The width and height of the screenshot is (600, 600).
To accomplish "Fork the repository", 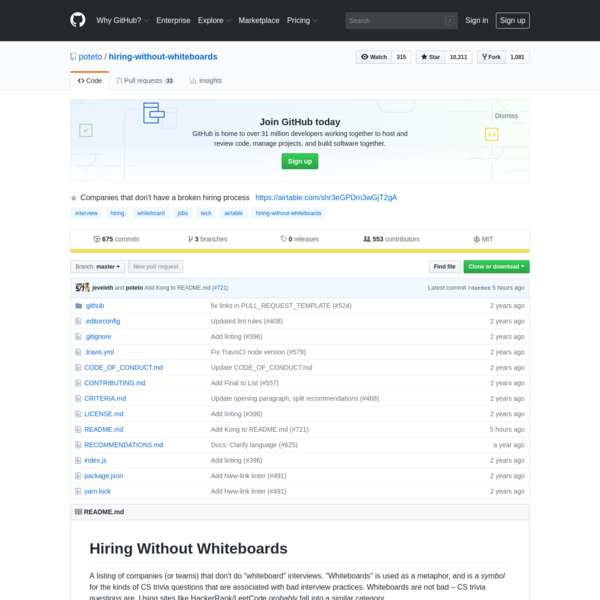I will (491, 57).
